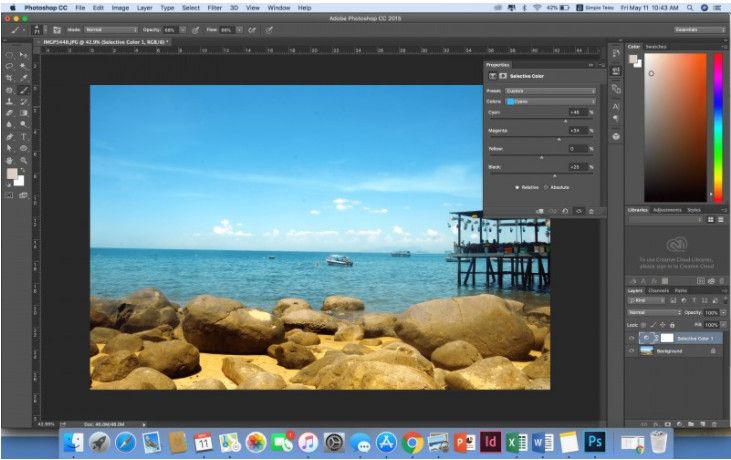Reset adjustment defaults in Properties panel

point(565,211)
